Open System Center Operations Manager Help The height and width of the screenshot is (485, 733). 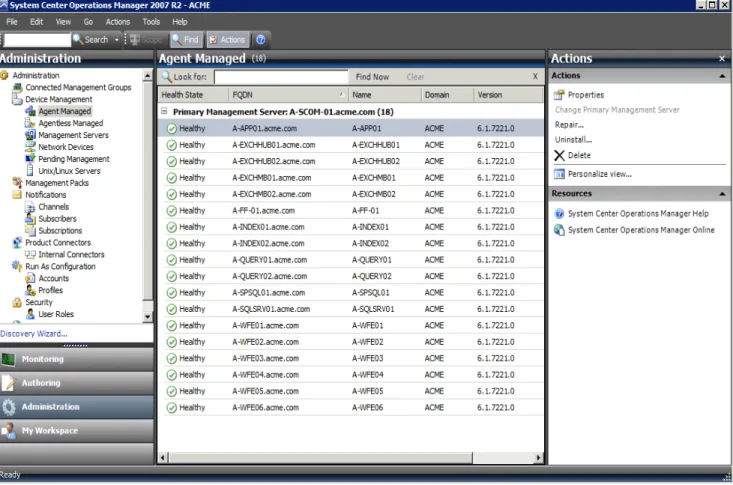[638, 214]
